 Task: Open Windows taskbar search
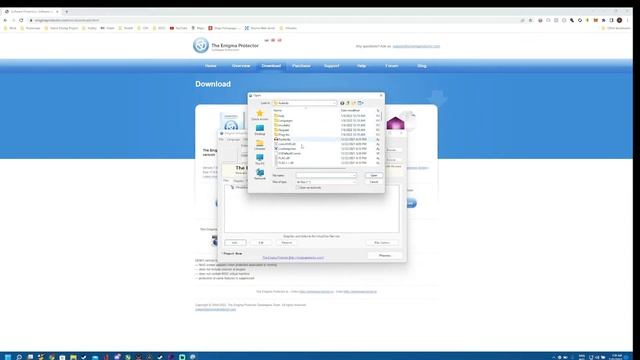(x=19, y=357)
